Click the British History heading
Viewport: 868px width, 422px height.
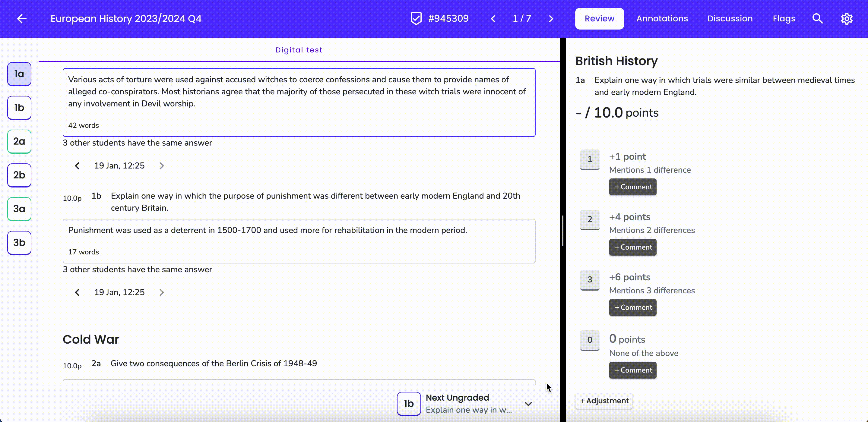pyautogui.click(x=616, y=61)
